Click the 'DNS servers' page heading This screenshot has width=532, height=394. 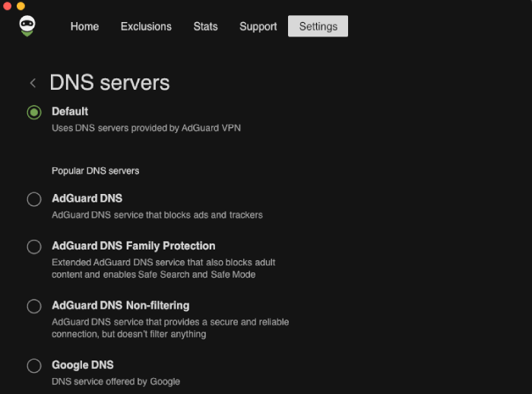[x=109, y=83]
